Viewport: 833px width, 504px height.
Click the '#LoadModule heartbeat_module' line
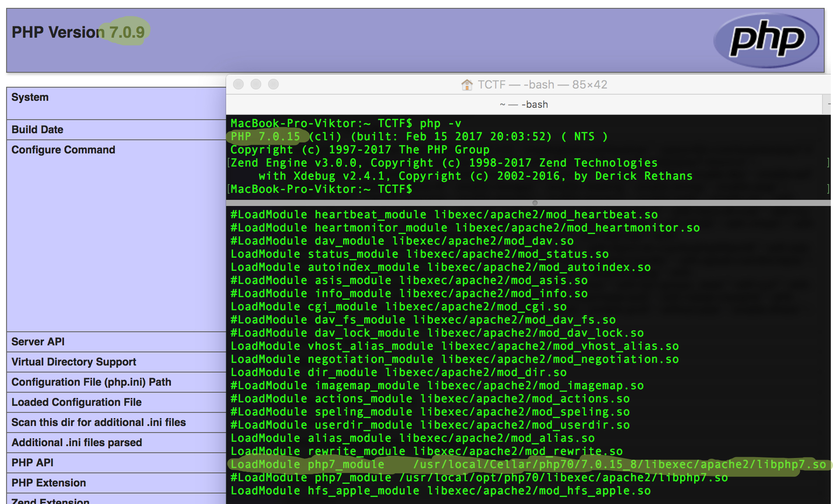(x=444, y=215)
